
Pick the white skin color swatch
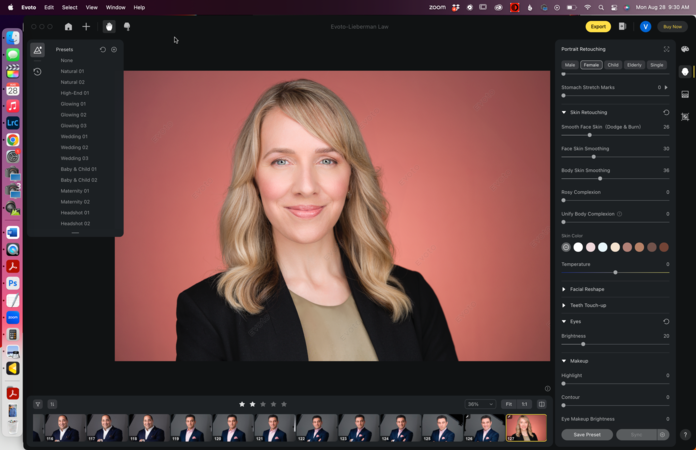click(x=578, y=247)
